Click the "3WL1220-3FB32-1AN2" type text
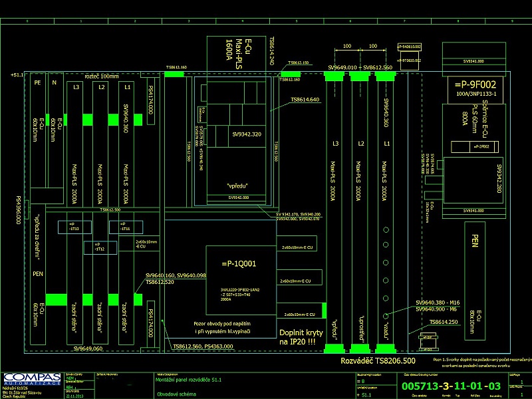The height and width of the screenshot is (399, 532). point(240,290)
